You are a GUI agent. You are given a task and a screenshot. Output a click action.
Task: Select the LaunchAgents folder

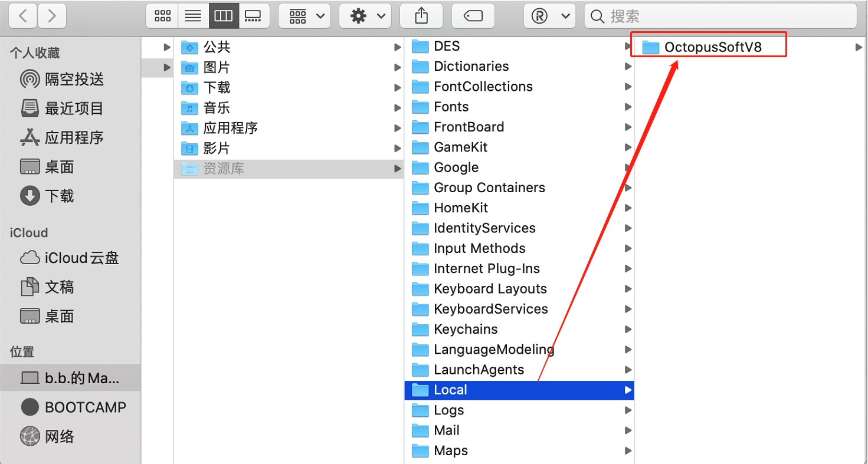point(519,370)
